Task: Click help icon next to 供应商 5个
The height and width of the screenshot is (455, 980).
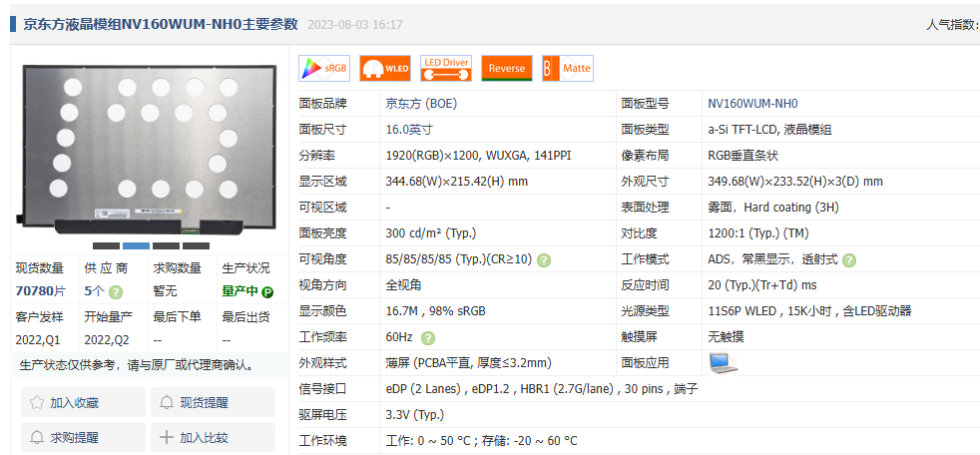Action: [x=116, y=292]
